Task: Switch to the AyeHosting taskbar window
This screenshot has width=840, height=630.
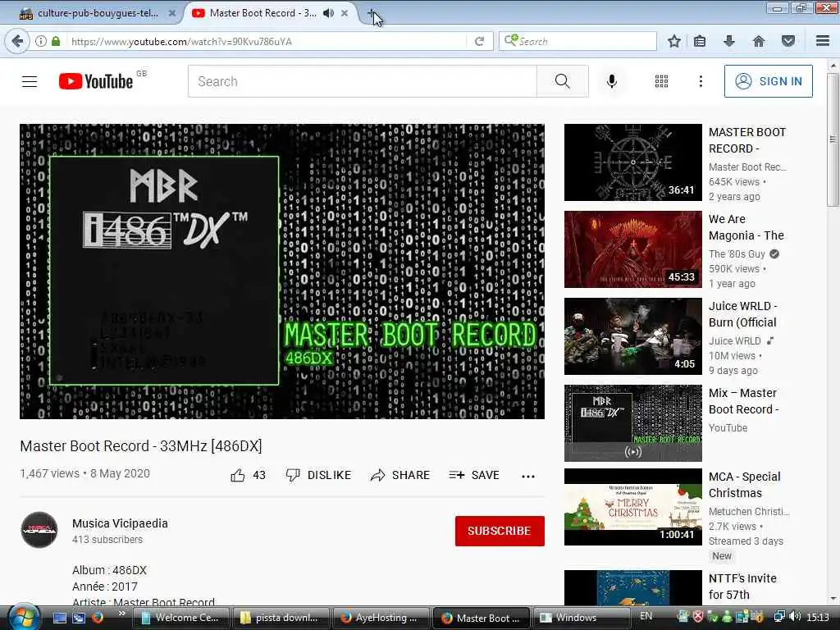Action: point(381,618)
